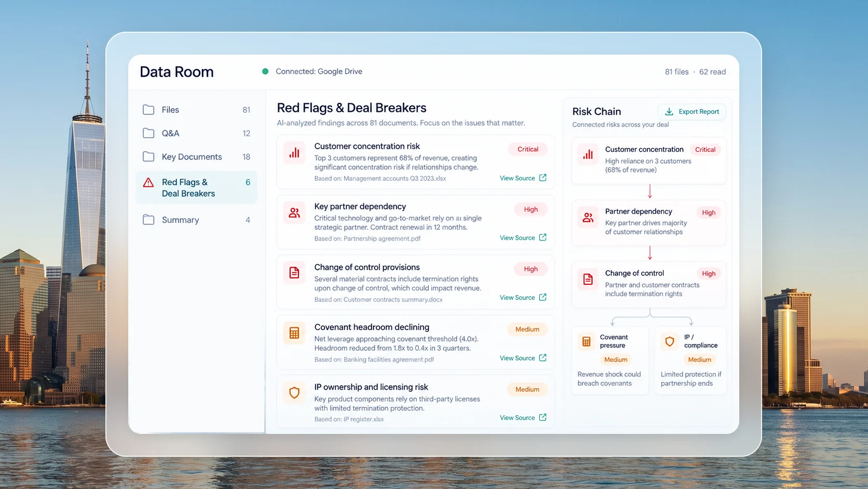Click the High badge on the Change of control provisions card
Screen dimensions: 868x489
pyautogui.click(x=531, y=269)
